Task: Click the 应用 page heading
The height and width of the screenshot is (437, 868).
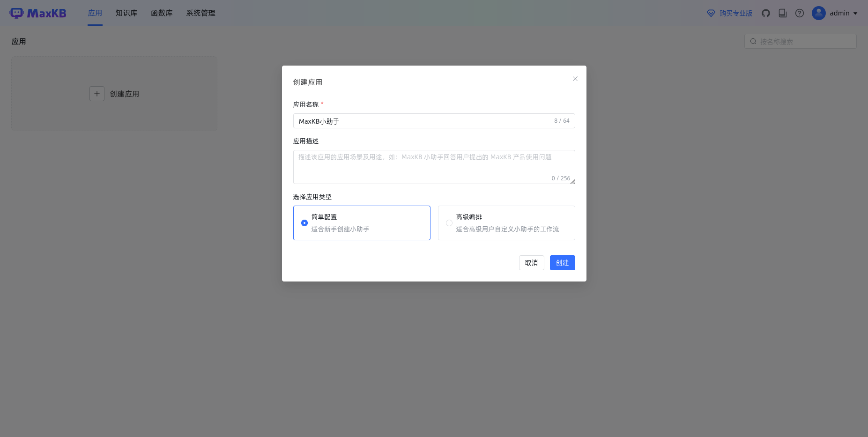Action: 19,41
